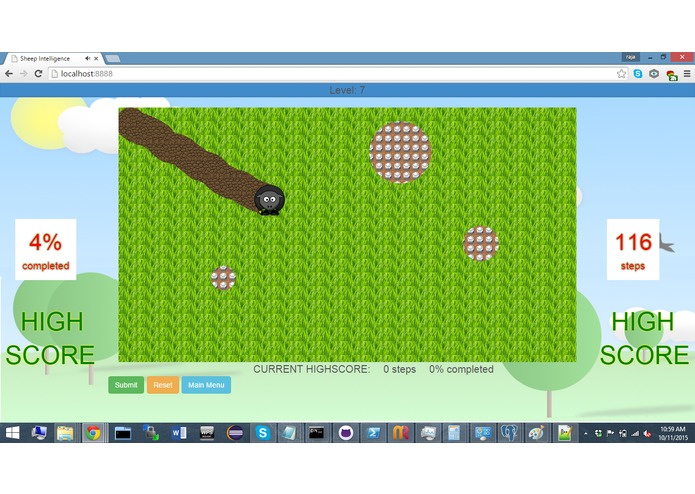Open the purple cat GitHub taskbar icon
The height and width of the screenshot is (494, 695).
346,433
